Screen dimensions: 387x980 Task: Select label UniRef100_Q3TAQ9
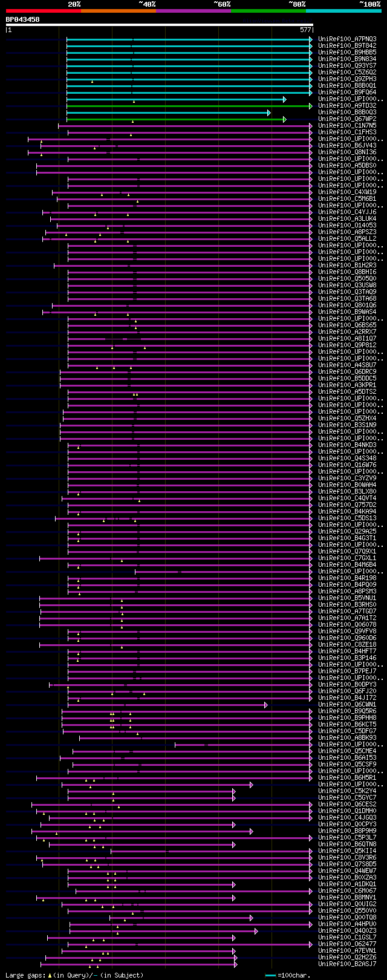[x=347, y=292]
